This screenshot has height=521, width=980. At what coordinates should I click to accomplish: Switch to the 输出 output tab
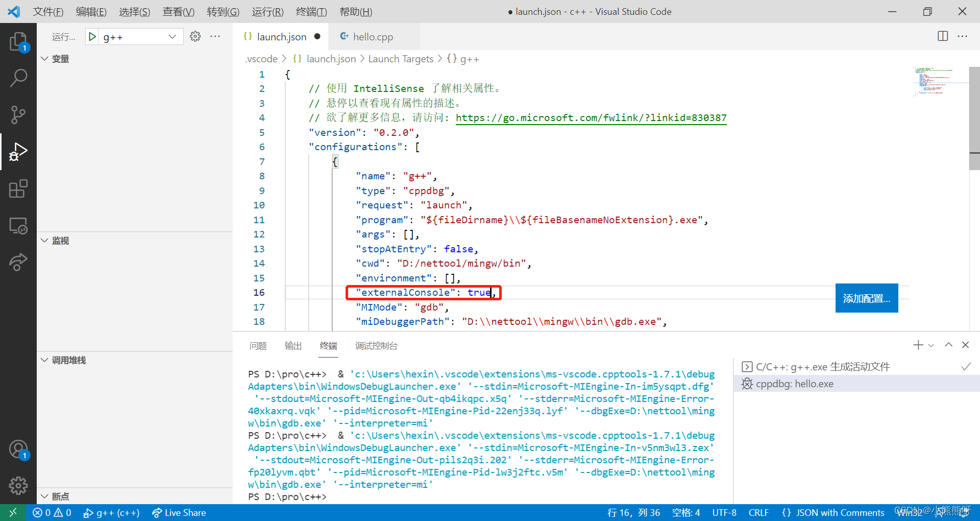coord(293,346)
